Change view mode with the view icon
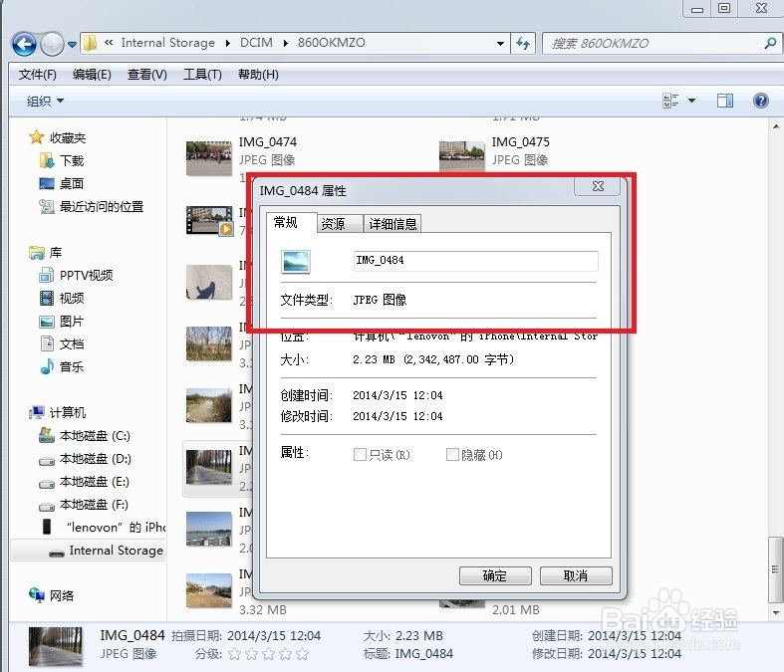Screen dimensions: 784x672 coord(670,101)
